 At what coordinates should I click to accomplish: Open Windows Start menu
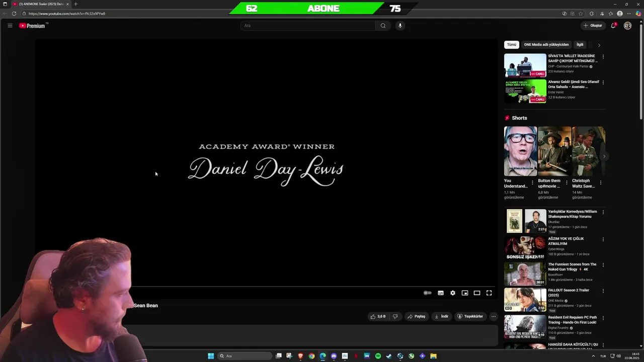click(211, 356)
